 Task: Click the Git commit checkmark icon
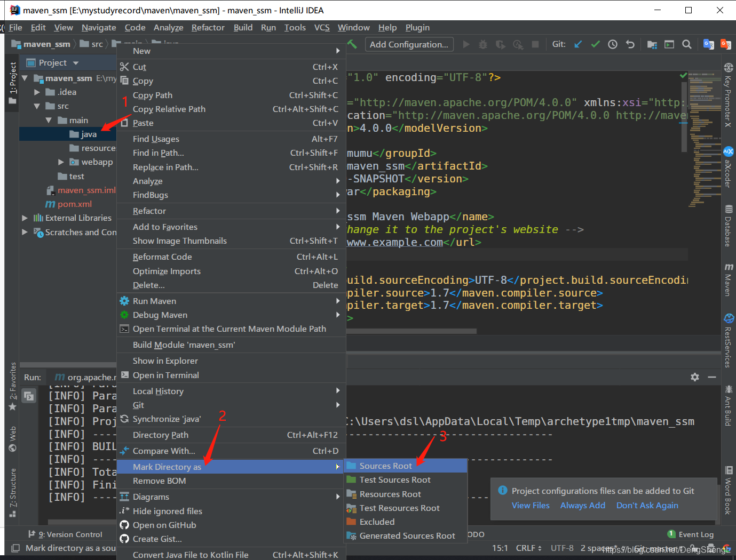point(595,44)
